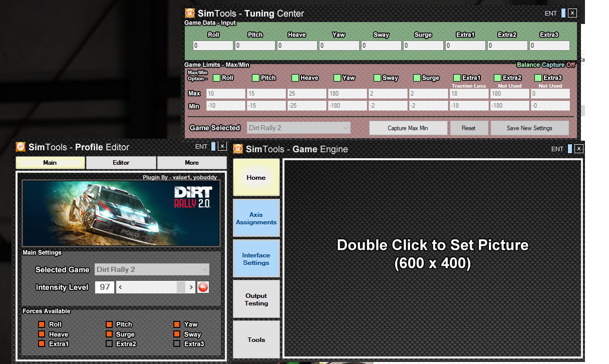This screenshot has height=364, width=609.
Task: Toggle the Heave force in Forces Available
Action: tap(42, 334)
